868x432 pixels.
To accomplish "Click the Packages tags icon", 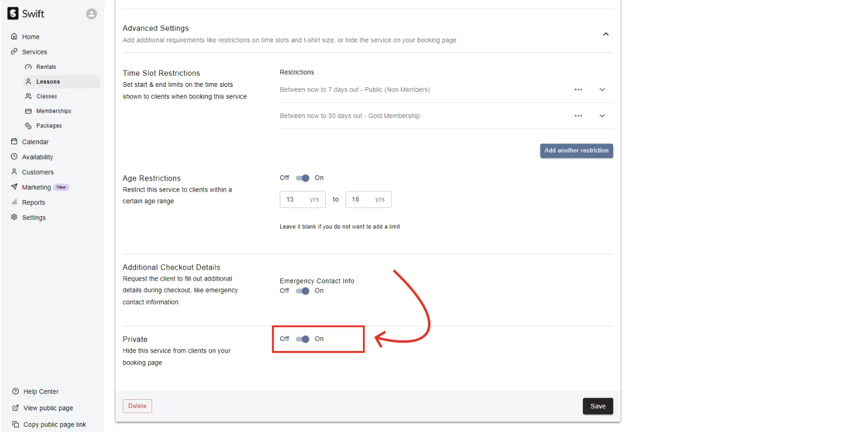I will (29, 125).
